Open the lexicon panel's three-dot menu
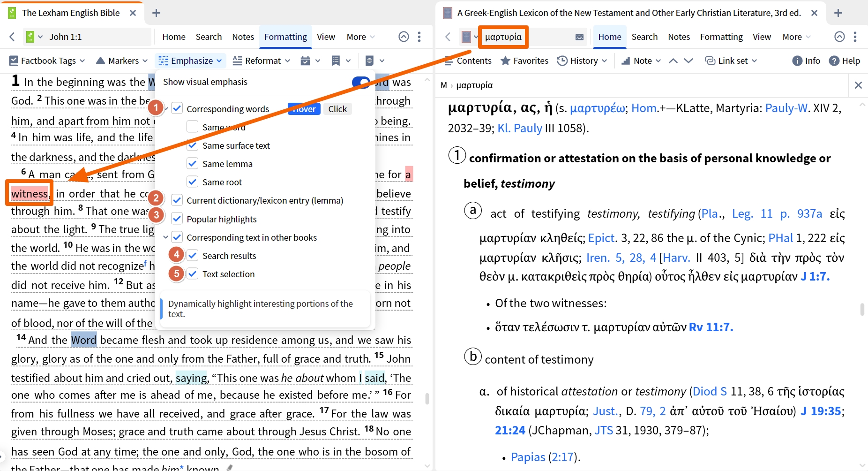 click(855, 37)
